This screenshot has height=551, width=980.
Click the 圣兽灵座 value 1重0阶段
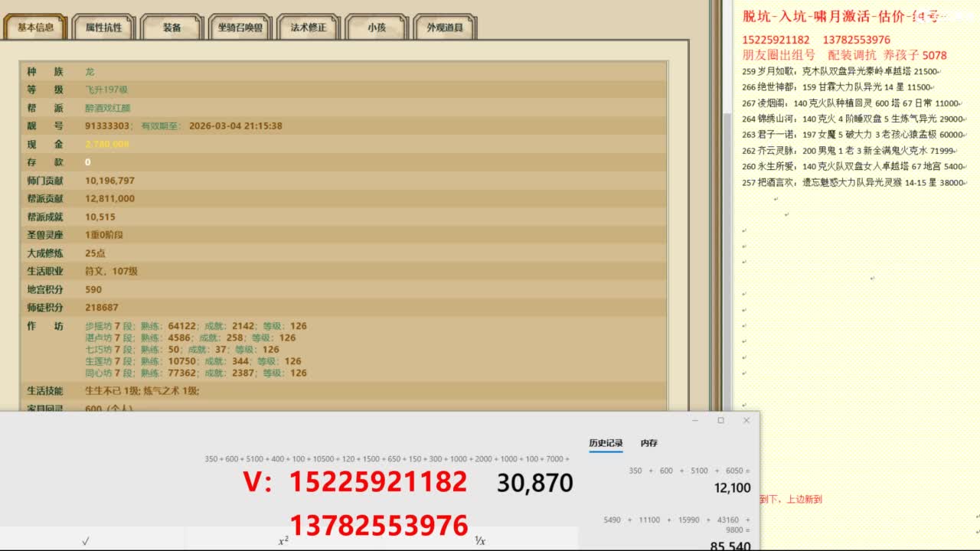tap(104, 235)
